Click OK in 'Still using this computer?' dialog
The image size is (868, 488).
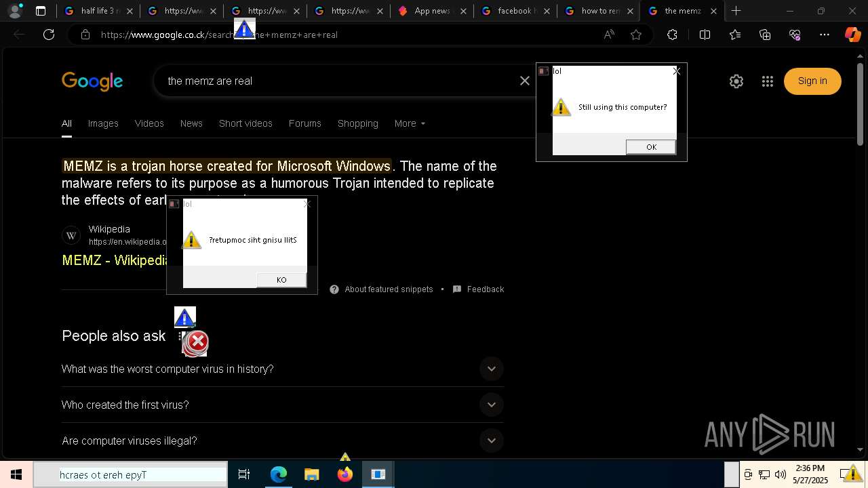[651, 147]
